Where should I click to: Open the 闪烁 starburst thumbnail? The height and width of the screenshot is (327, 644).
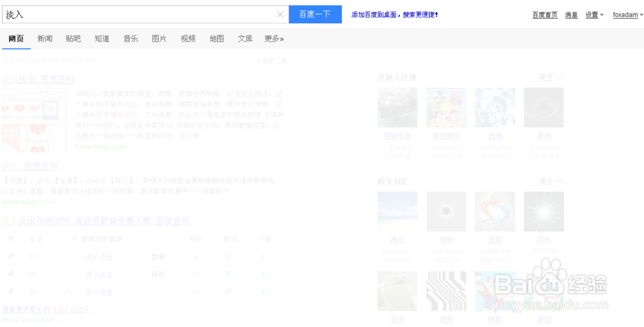(x=544, y=211)
